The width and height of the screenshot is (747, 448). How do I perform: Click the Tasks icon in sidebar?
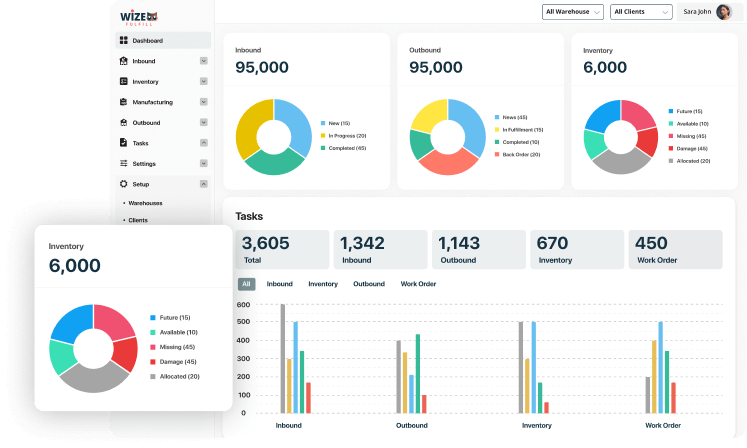(x=124, y=143)
